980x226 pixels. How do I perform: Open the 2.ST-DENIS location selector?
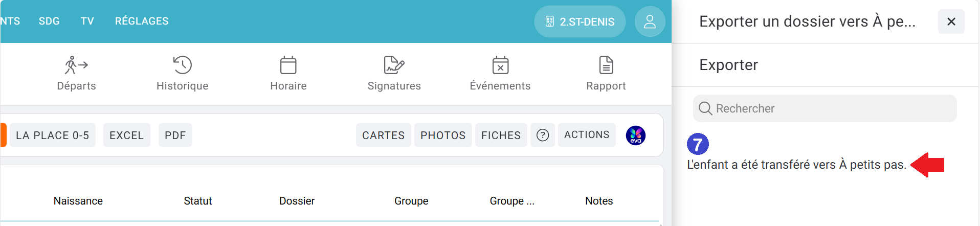tap(580, 21)
